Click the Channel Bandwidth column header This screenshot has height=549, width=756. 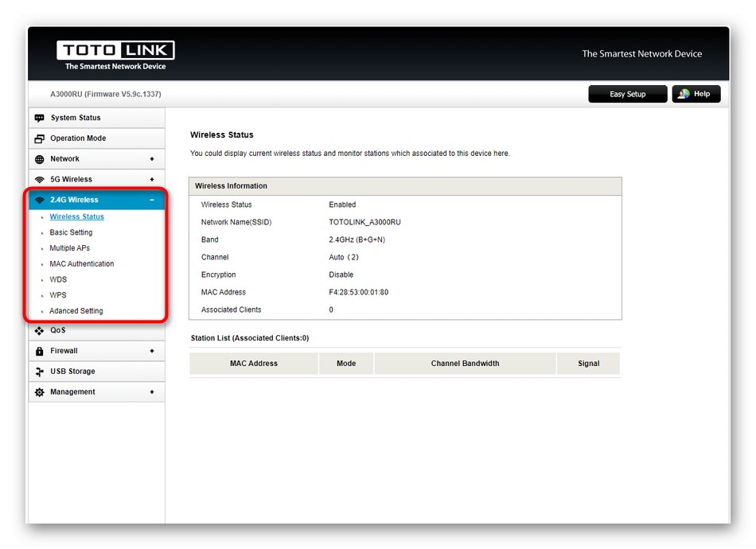point(466,364)
